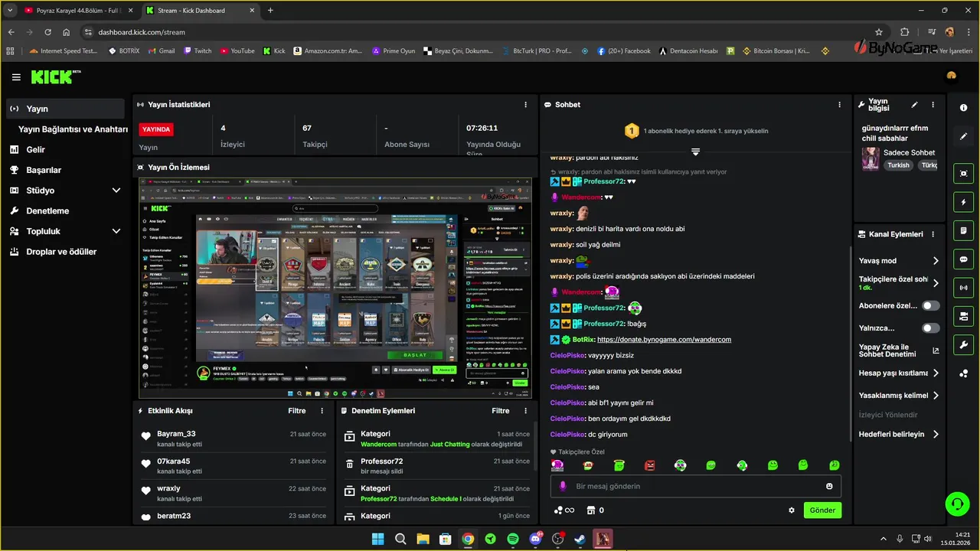Click the info icon in the right rail

[963, 108]
